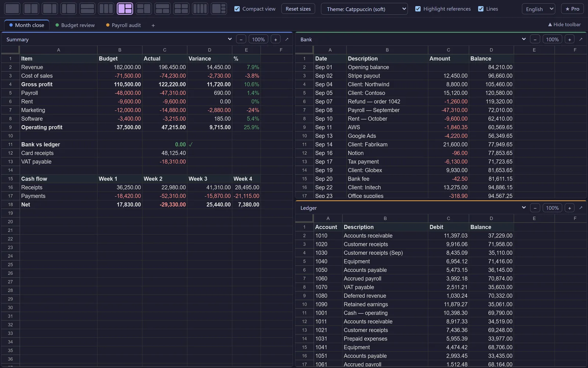Pop out the Ledger pane
588x368 pixels.
click(581, 208)
